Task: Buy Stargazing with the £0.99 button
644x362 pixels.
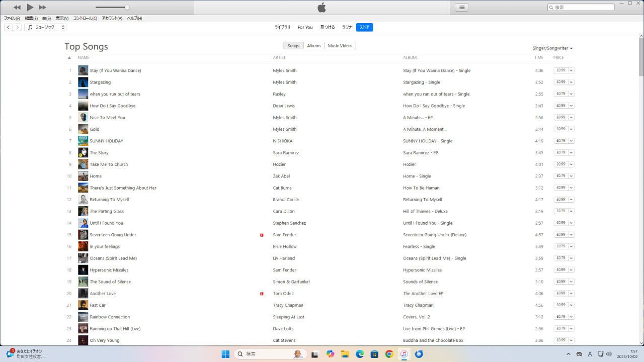Action: [560, 82]
